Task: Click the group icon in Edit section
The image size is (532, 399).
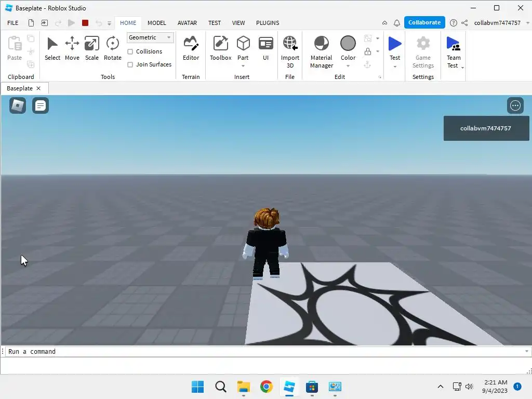Action: pyautogui.click(x=367, y=38)
